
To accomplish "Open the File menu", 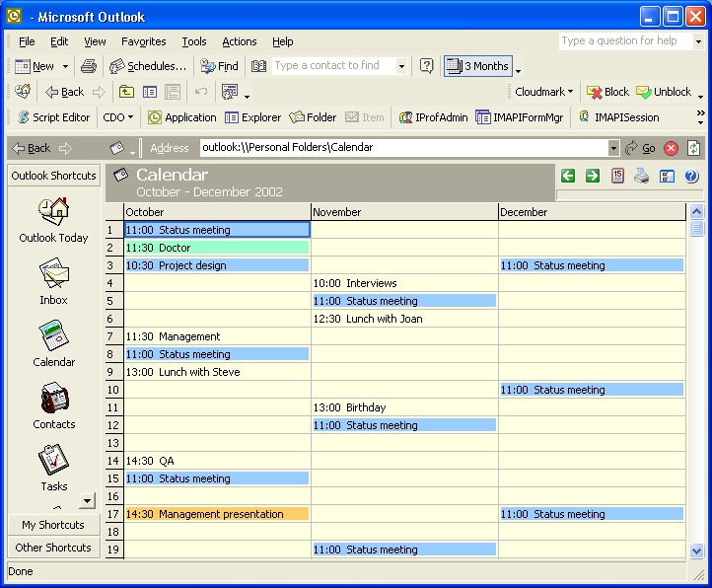I will 27,41.
